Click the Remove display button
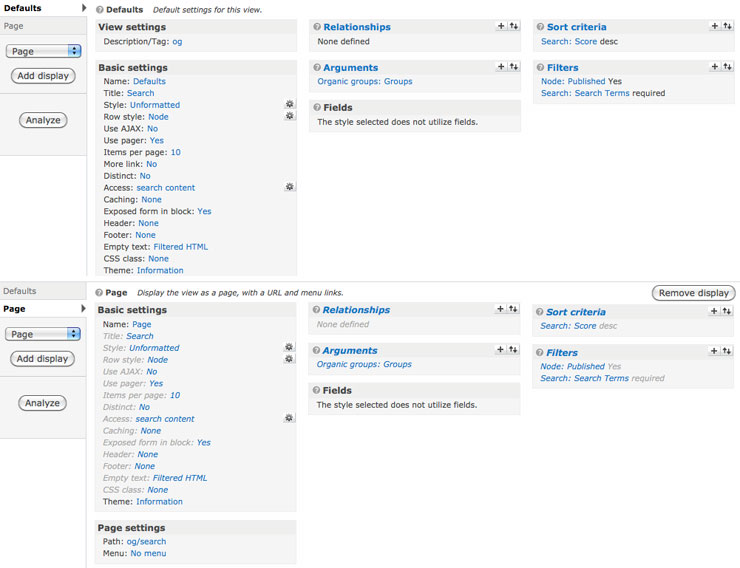 [693, 293]
